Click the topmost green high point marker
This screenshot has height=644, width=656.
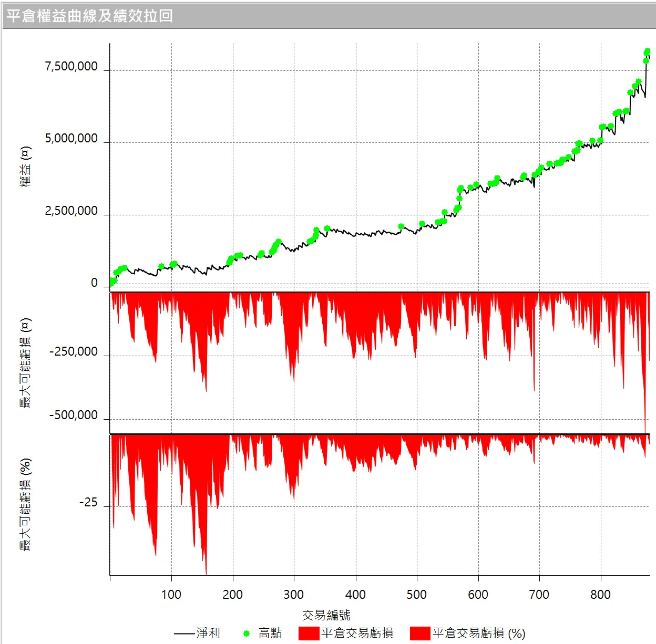(647, 51)
